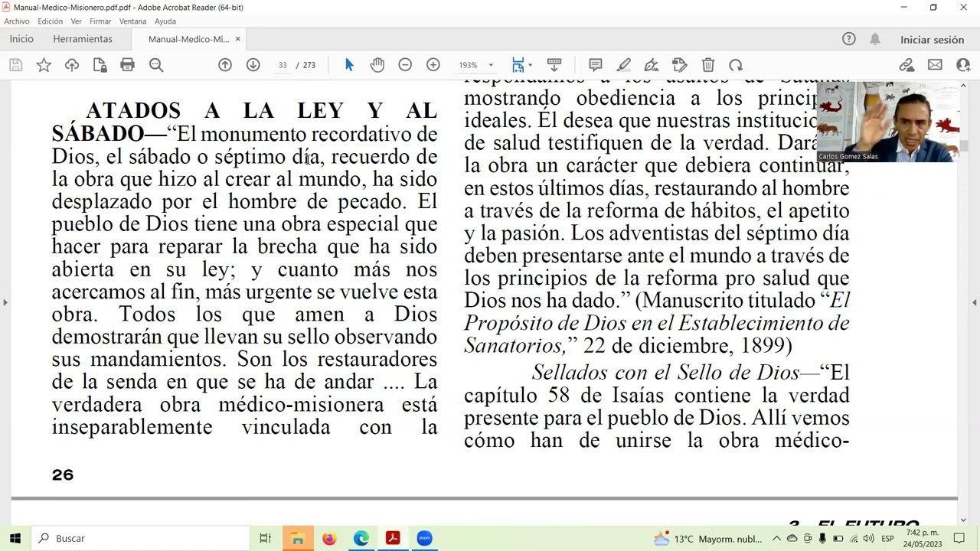The height and width of the screenshot is (551, 980).
Task: Open the Archivo menu
Action: (17, 21)
